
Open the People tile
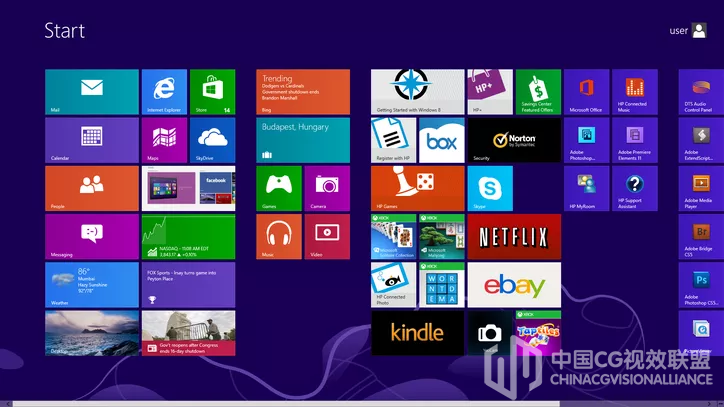pos(92,188)
